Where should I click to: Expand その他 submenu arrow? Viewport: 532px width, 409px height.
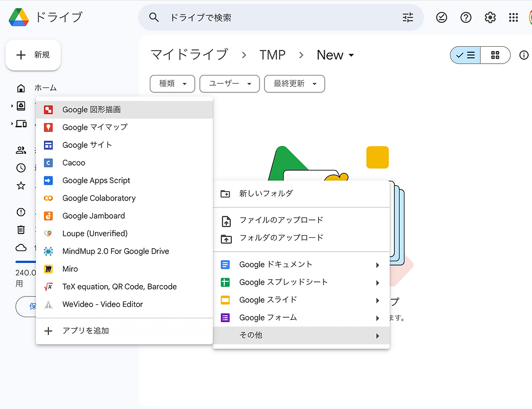377,336
